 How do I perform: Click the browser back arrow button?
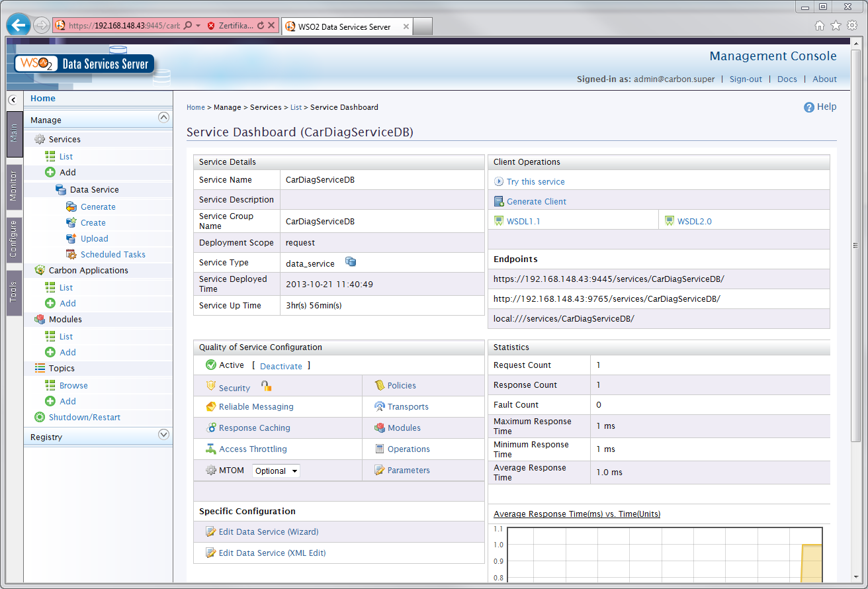pos(19,25)
